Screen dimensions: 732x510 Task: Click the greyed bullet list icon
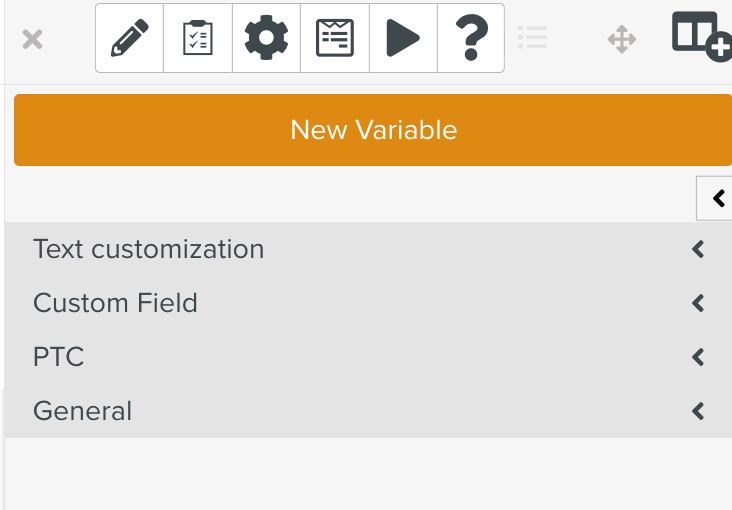pyautogui.click(x=532, y=39)
